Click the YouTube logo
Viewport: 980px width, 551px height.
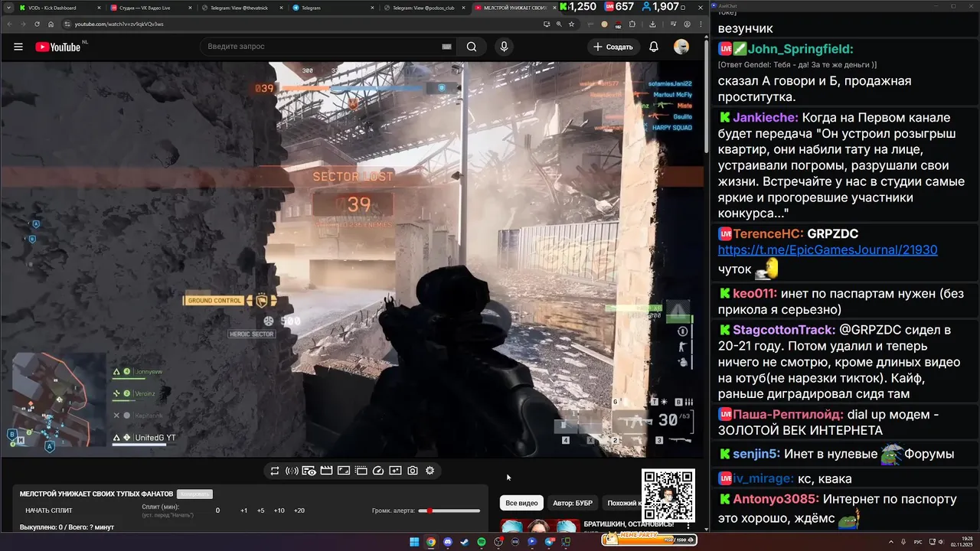pyautogui.click(x=57, y=47)
